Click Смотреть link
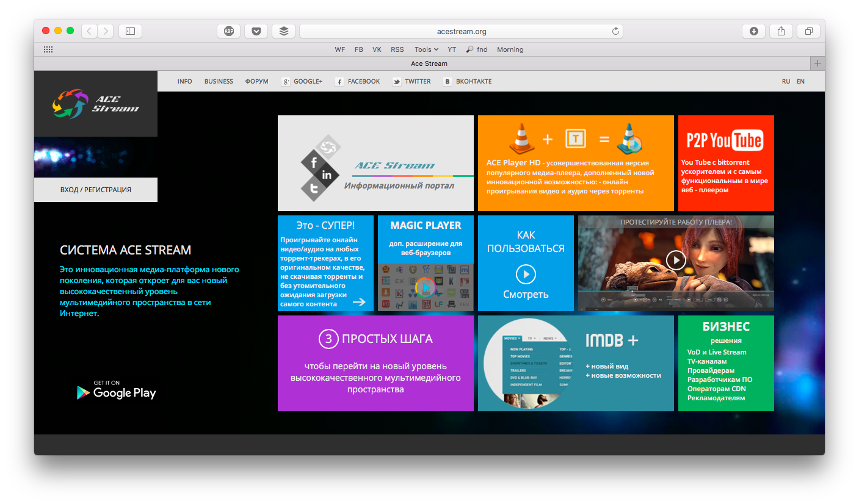 (526, 294)
